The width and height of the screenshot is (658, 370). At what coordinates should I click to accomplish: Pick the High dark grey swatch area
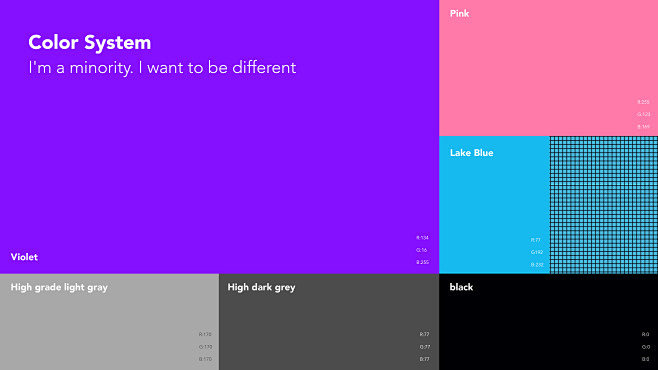pos(329,322)
